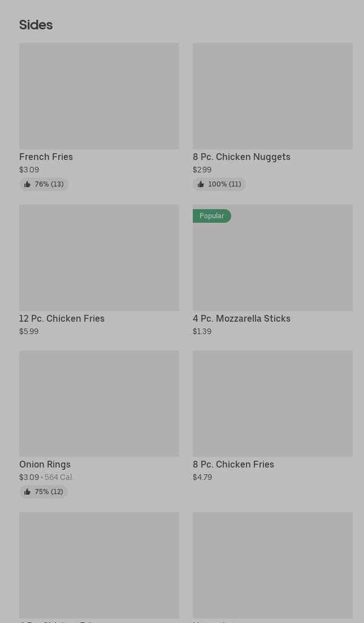Click thumbs-up icon under French Fries
The height and width of the screenshot is (623, 364).
click(27, 184)
